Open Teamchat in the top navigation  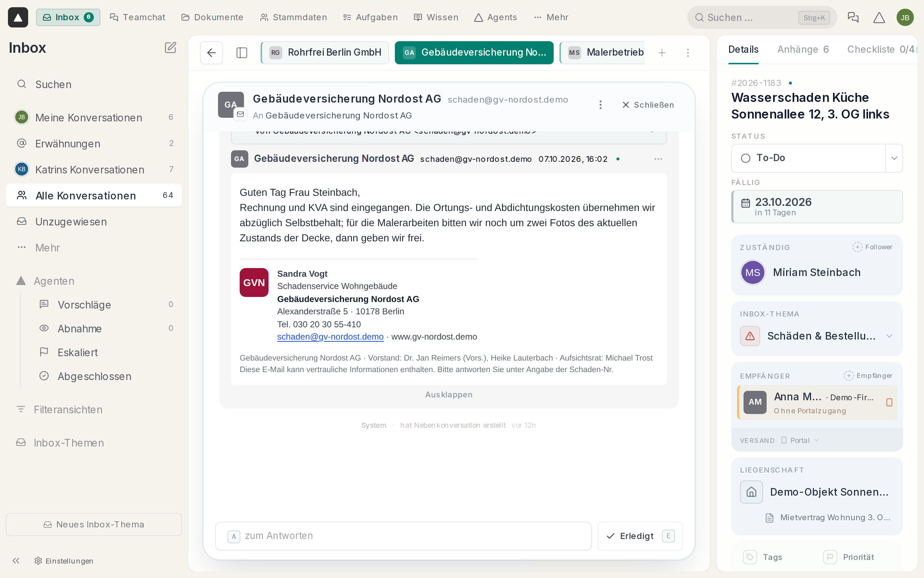pos(138,17)
